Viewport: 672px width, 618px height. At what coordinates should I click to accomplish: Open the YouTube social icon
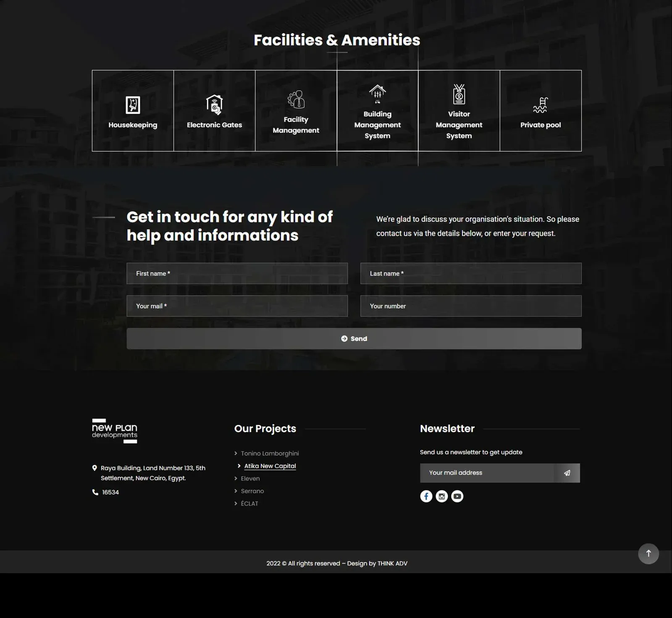(457, 496)
